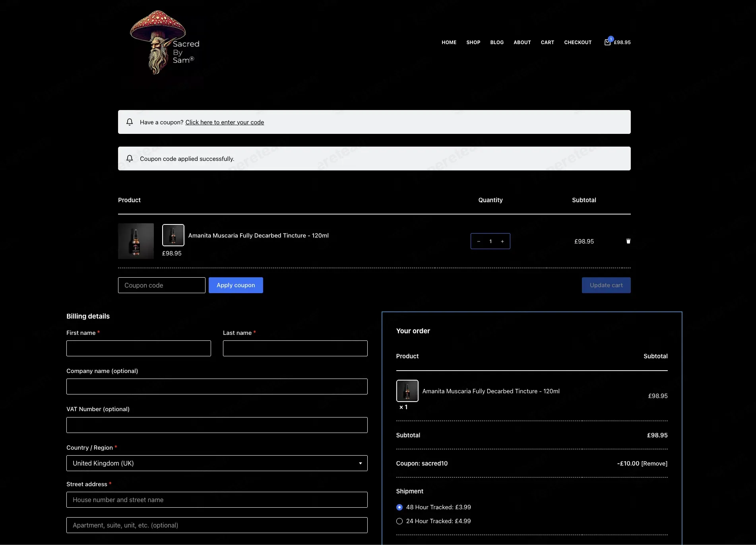Remove the sacred10 coupon
The image size is (756, 545).
[x=654, y=464]
